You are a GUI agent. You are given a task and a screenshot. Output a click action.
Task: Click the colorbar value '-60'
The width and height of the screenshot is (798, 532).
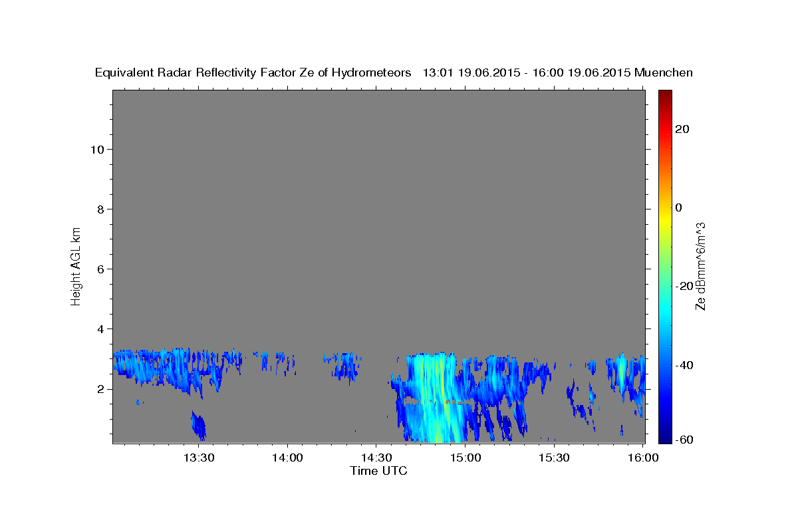point(685,439)
